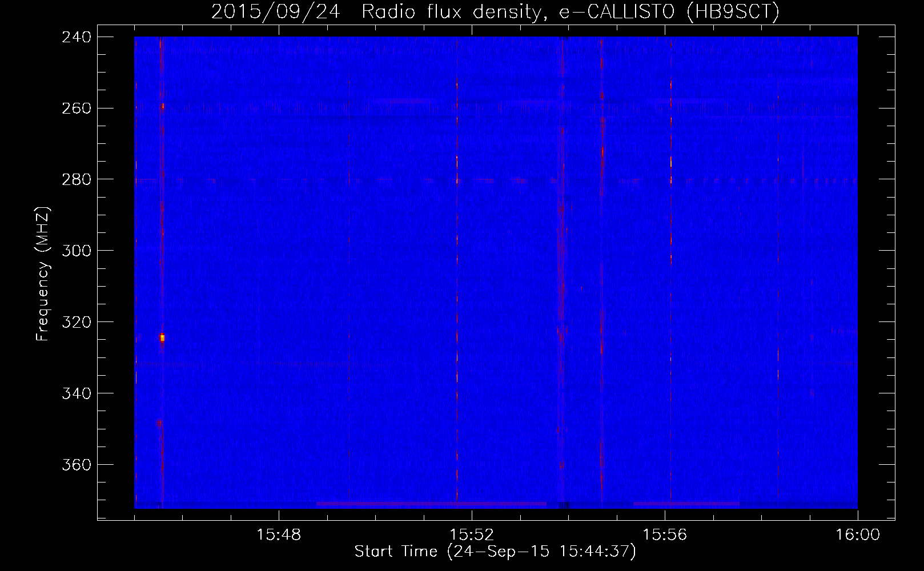
Task: Click the 15:52 time tick label
Action: pos(472,535)
